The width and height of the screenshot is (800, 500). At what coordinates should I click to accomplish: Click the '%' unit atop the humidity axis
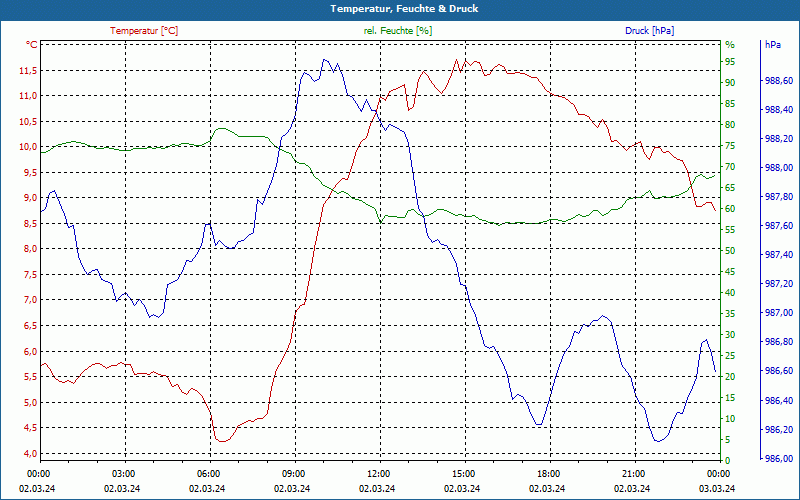click(x=730, y=45)
